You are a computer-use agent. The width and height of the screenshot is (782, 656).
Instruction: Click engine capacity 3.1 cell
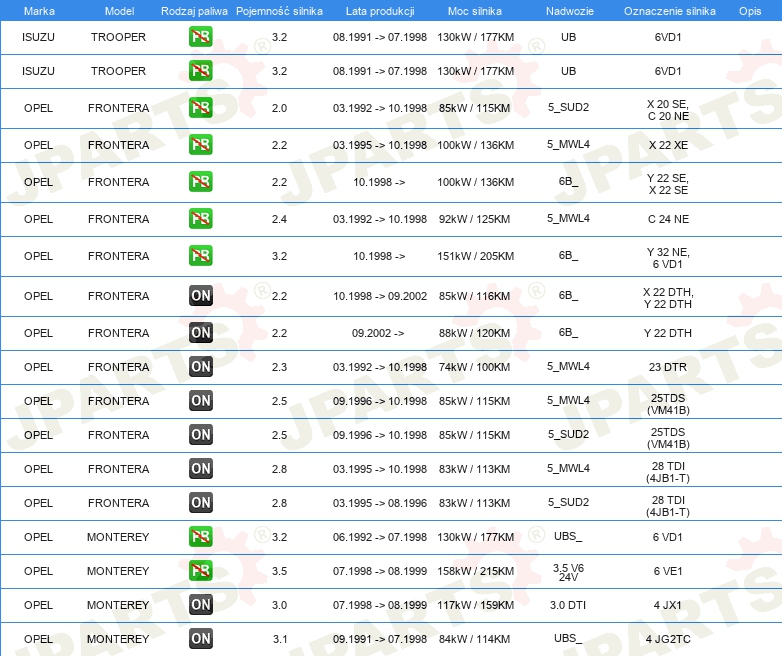coord(280,639)
